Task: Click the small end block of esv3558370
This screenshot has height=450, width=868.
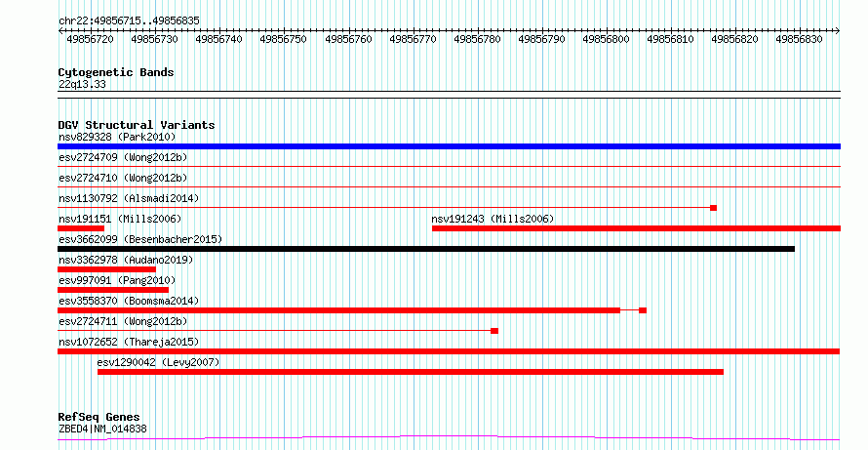Action: pyautogui.click(x=643, y=310)
